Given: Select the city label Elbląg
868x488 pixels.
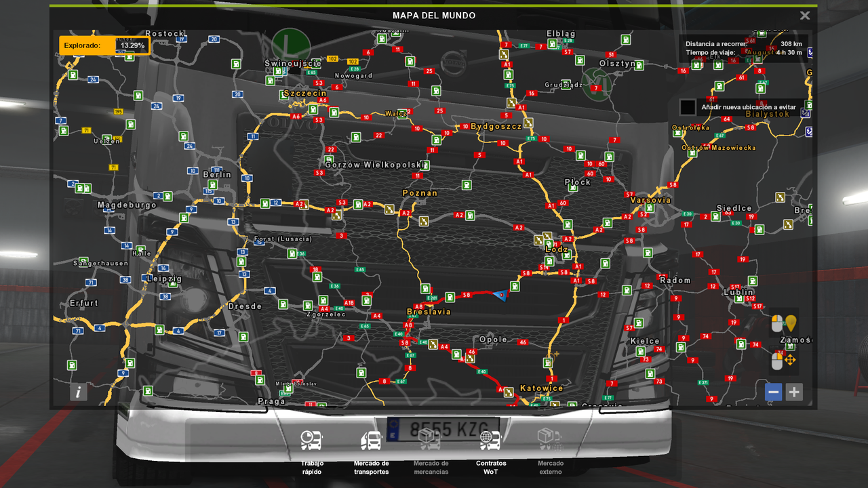Looking at the screenshot, I should tap(561, 34).
